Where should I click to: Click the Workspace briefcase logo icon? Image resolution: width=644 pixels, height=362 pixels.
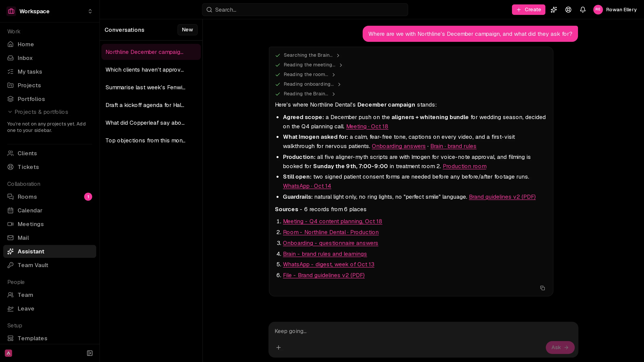tap(11, 11)
